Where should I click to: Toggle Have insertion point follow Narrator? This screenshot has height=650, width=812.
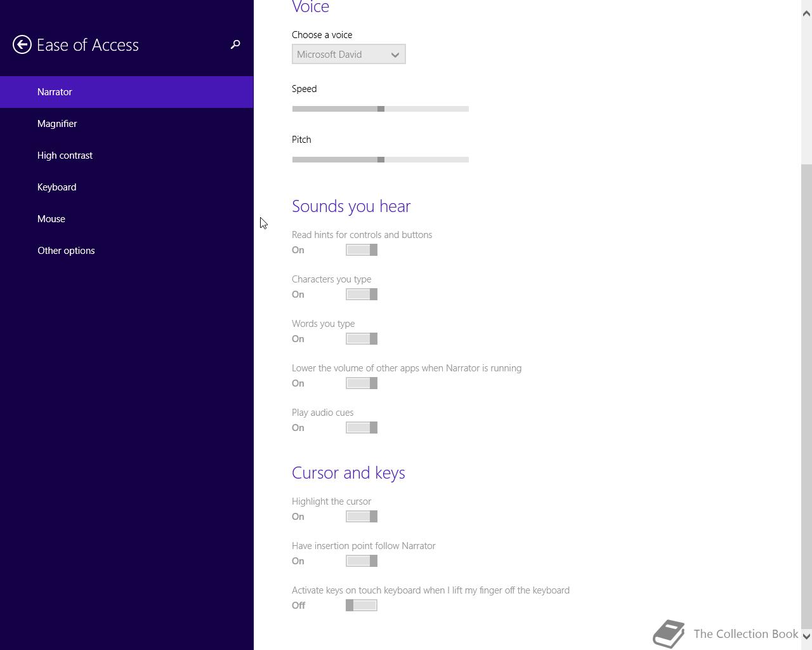(x=362, y=561)
